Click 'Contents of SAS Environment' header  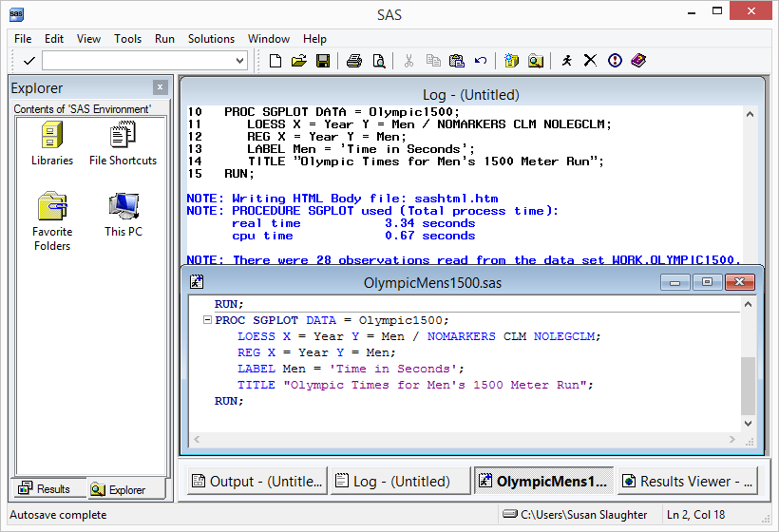[83, 109]
